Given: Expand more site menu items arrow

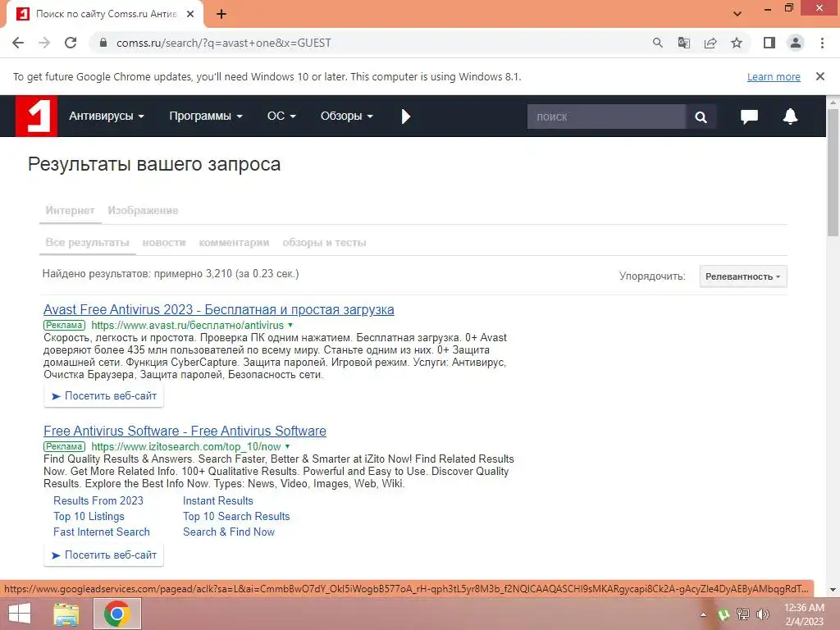Looking at the screenshot, I should pos(405,116).
